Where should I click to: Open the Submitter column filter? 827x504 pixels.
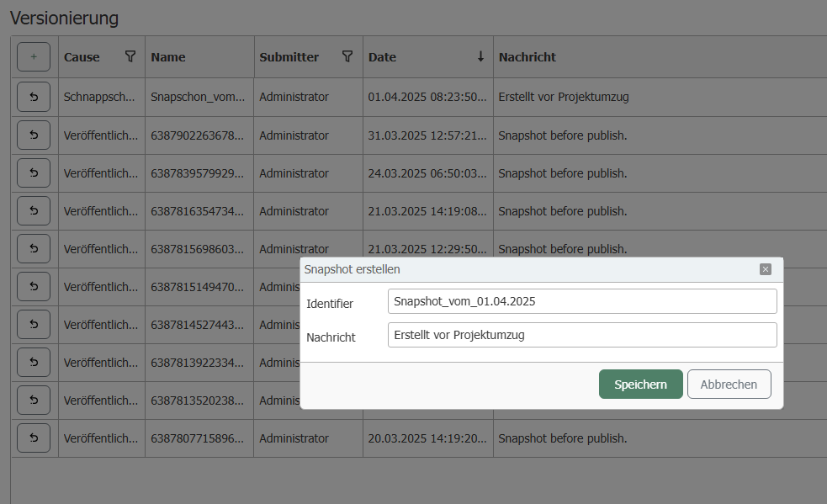point(347,56)
